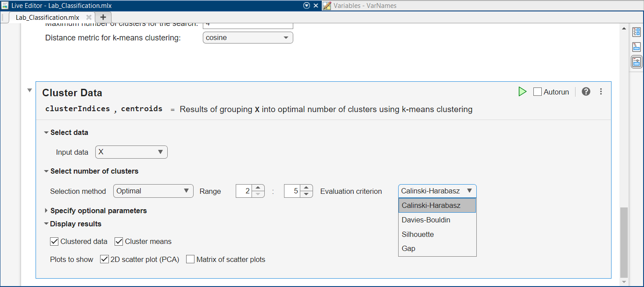Choose Silhouette evaluation criterion

(x=417, y=234)
